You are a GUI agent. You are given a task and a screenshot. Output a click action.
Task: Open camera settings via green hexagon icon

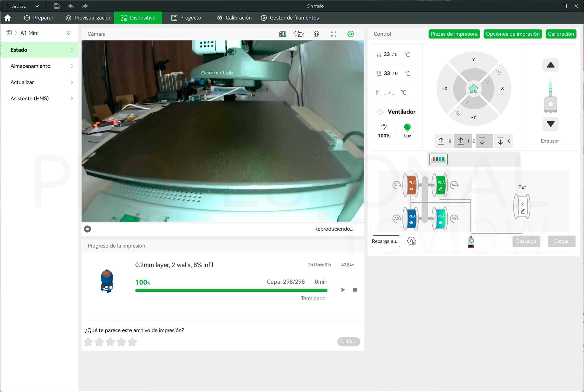point(351,34)
